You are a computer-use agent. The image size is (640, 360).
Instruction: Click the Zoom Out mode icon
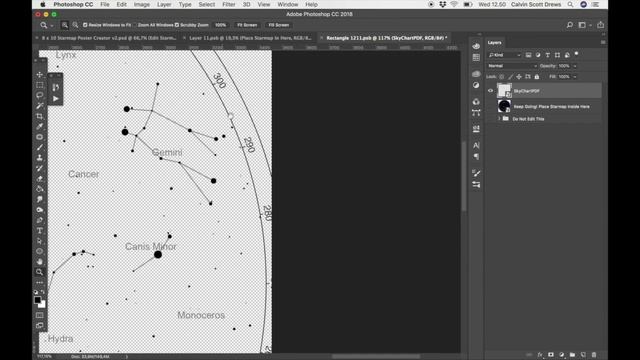point(76,25)
